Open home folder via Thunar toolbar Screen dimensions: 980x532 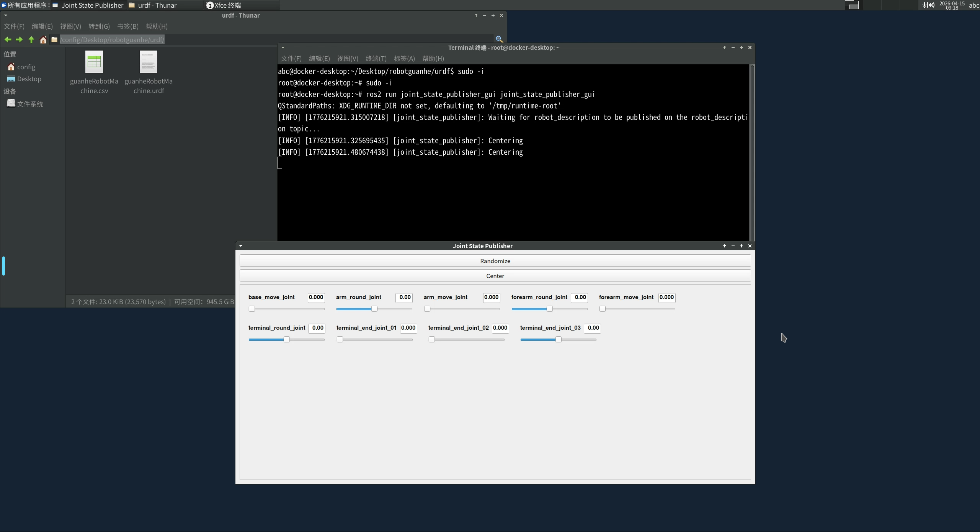(43, 40)
